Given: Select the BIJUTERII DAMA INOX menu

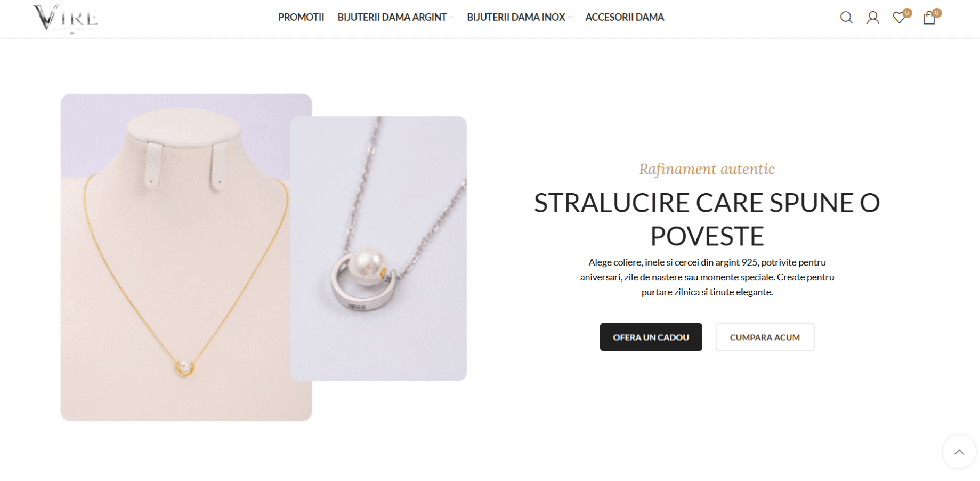Looking at the screenshot, I should (x=516, y=17).
